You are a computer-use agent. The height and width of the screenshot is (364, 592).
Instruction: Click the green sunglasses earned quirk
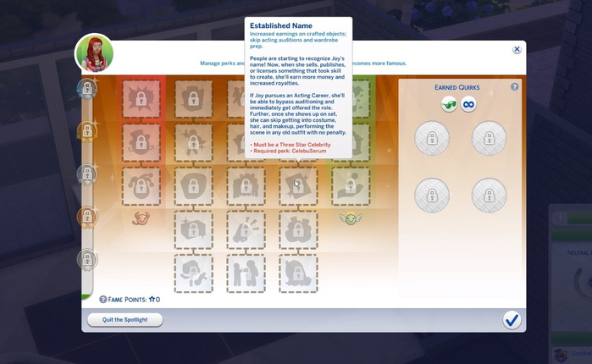click(x=449, y=104)
